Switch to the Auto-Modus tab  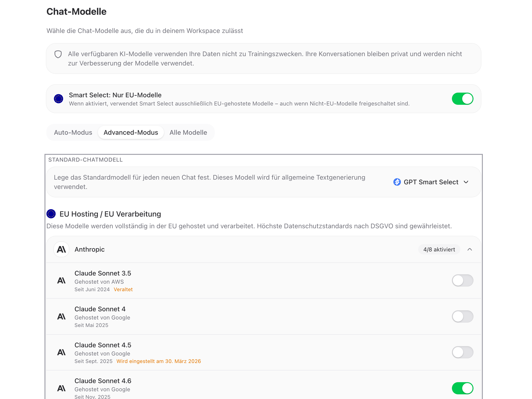(73, 132)
